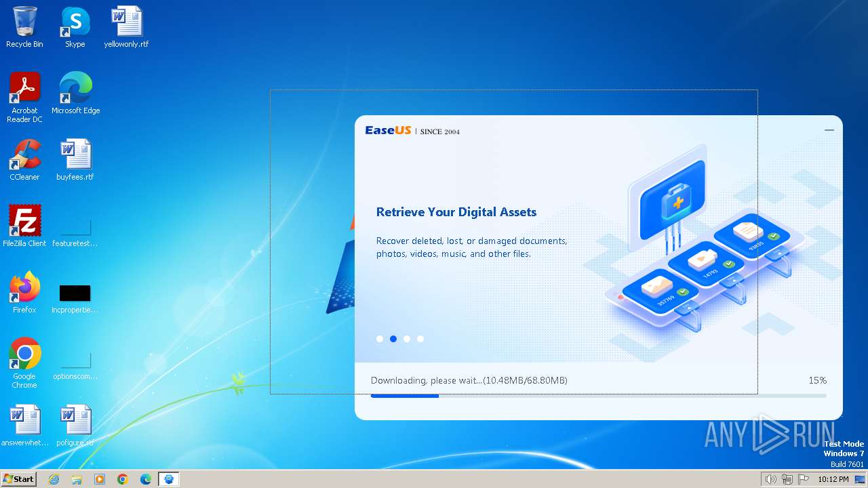This screenshot has height=488, width=868.
Task: Select the second slide indicator dot
Action: [393, 339]
